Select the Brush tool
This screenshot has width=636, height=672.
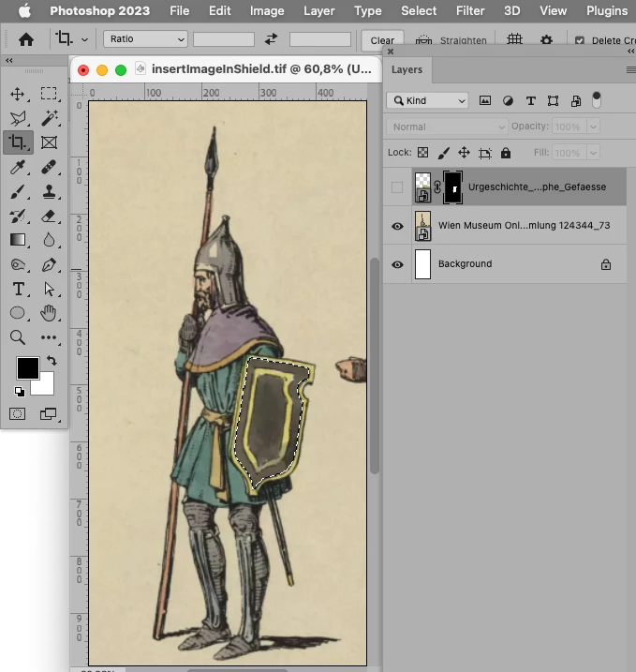coord(18,191)
